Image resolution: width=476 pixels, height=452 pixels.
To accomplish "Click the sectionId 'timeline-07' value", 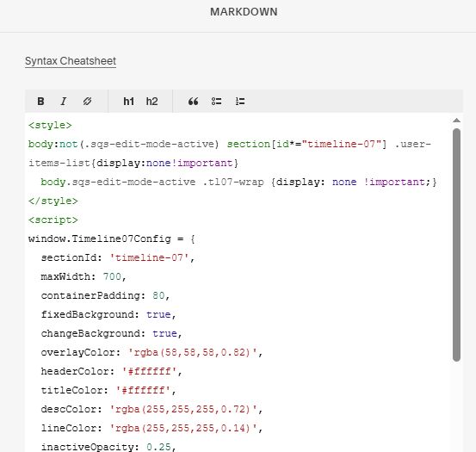I will 149,257.
